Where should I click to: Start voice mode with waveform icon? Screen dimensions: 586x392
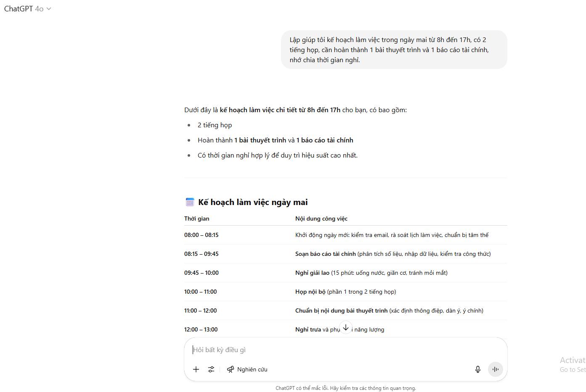(x=496, y=369)
